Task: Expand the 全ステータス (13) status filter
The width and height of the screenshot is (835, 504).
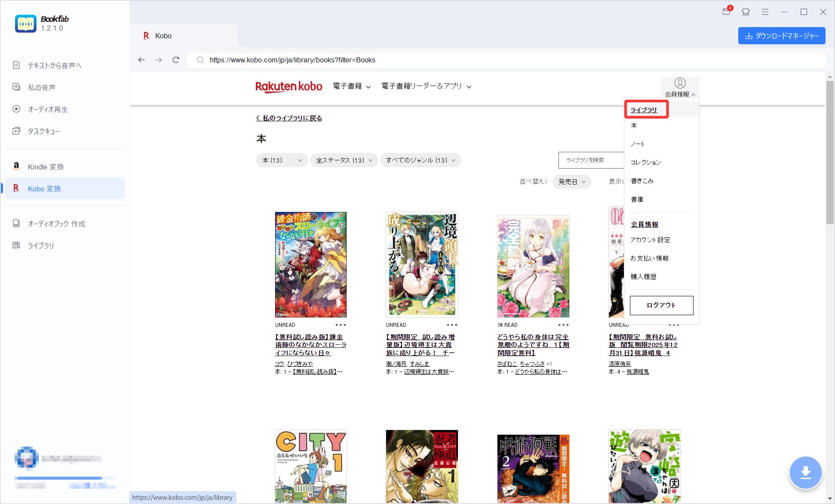Action: coord(344,160)
